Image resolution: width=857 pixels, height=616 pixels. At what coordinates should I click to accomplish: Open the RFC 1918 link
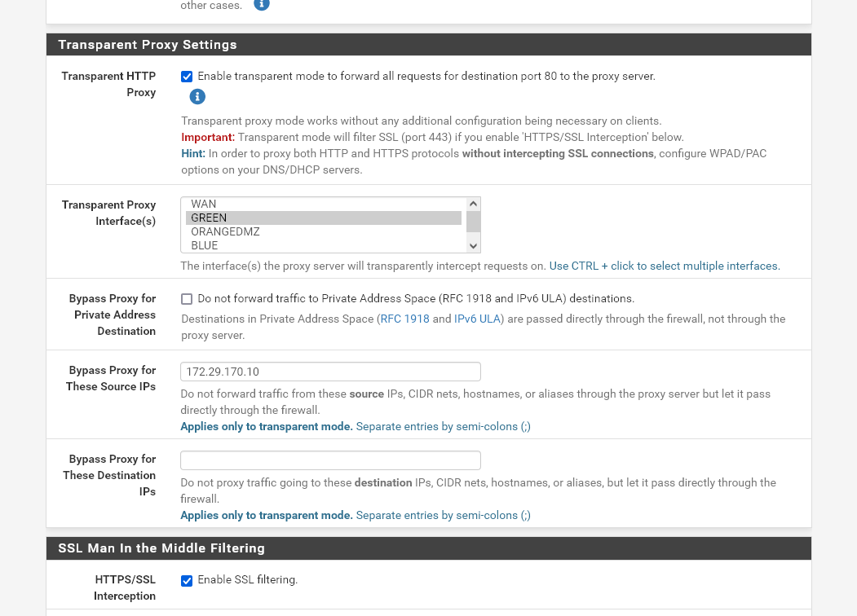(x=404, y=319)
